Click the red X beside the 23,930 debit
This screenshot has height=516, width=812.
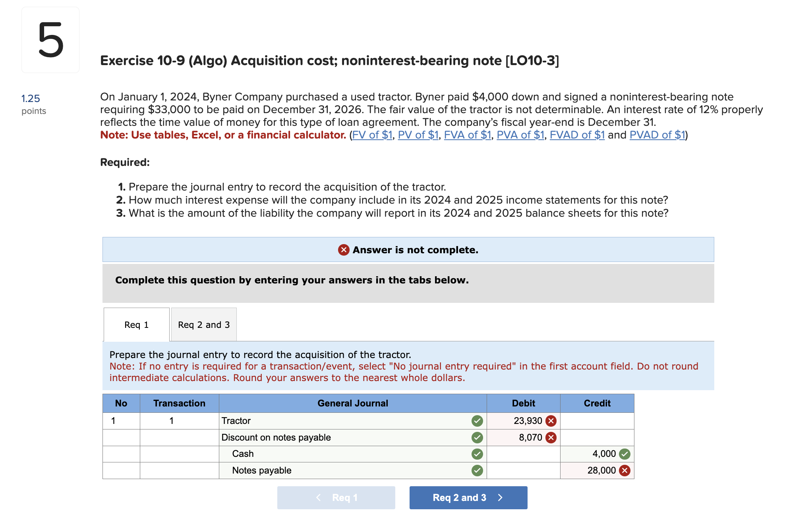tap(550, 421)
